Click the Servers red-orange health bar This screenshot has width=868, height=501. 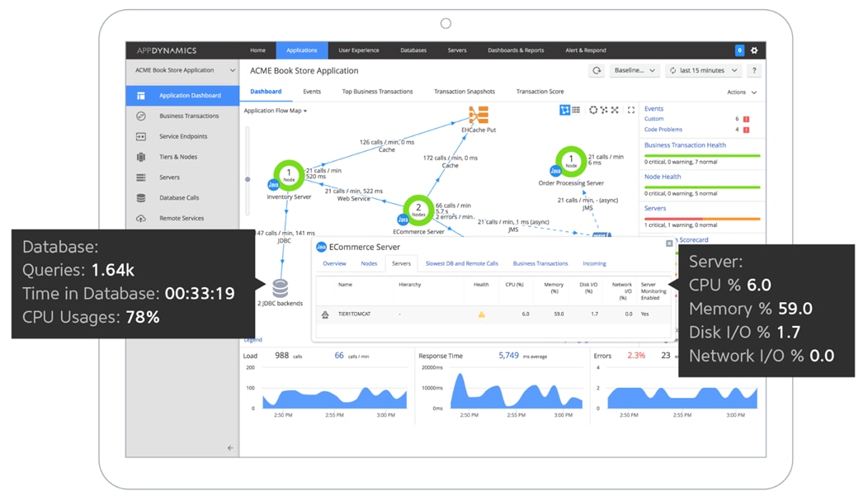click(x=702, y=220)
